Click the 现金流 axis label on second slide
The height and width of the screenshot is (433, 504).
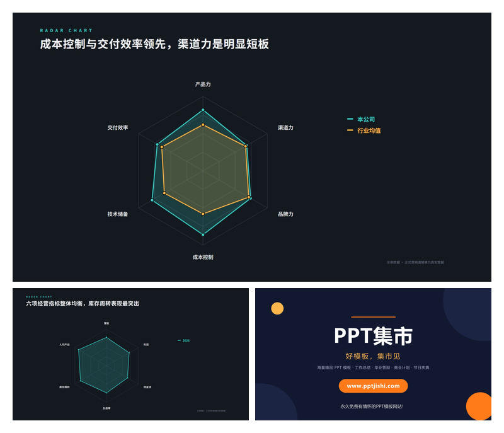pos(147,387)
